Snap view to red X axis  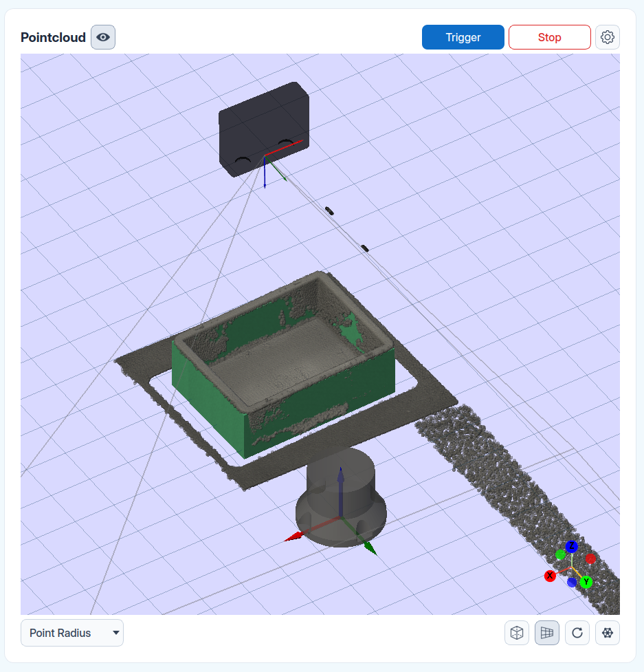tap(550, 576)
